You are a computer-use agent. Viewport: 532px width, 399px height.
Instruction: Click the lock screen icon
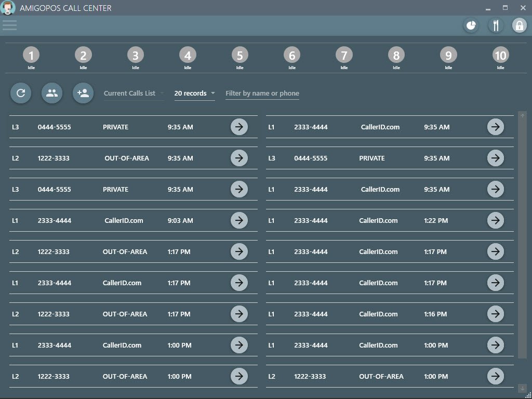point(519,25)
